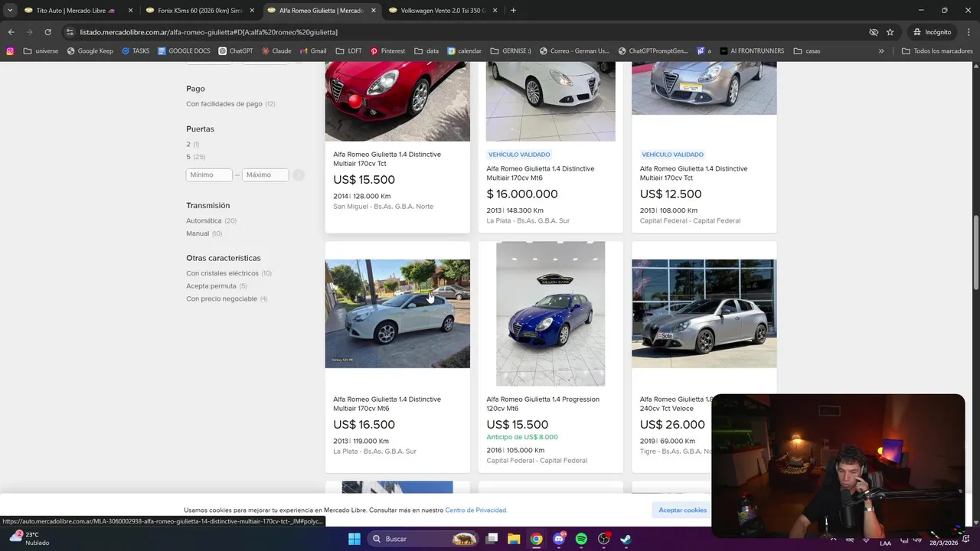Open Correo - German bookmark
Viewport: 980px width, 551px height.
click(573, 51)
